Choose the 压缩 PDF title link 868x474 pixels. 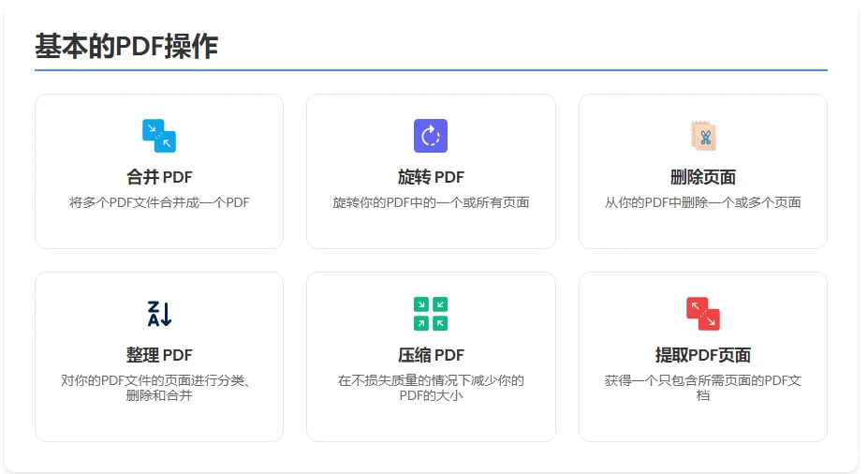[431, 355]
